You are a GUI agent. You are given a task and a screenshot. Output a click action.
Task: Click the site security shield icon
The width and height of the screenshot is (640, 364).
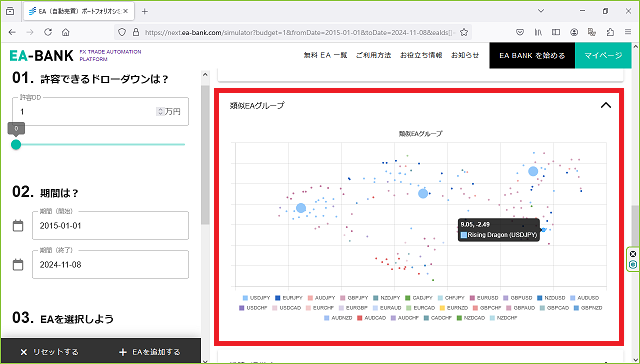click(x=122, y=32)
